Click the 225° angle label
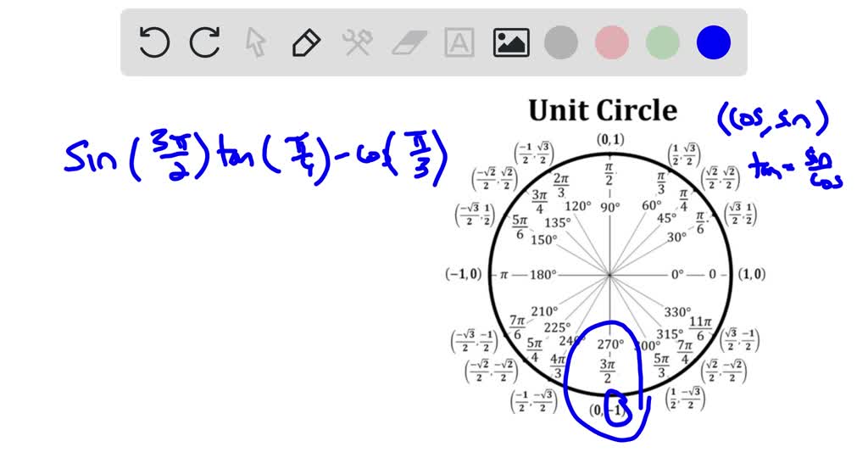This screenshot has height=475, width=868. coord(557,327)
